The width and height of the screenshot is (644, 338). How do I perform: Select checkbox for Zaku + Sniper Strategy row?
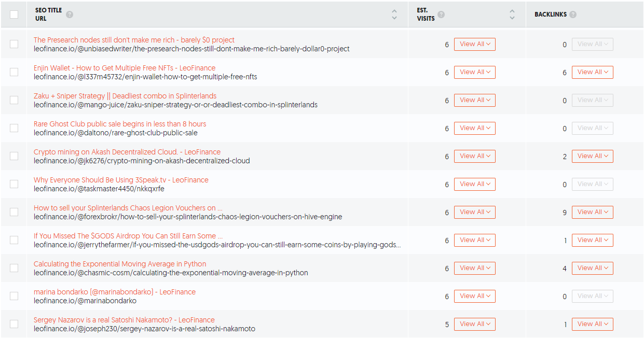pos(14,100)
